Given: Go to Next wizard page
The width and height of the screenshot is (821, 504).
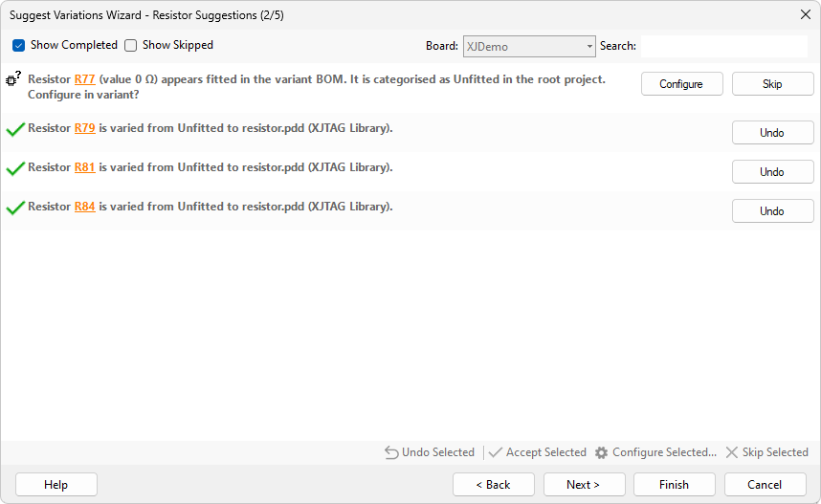Looking at the screenshot, I should (x=584, y=485).
